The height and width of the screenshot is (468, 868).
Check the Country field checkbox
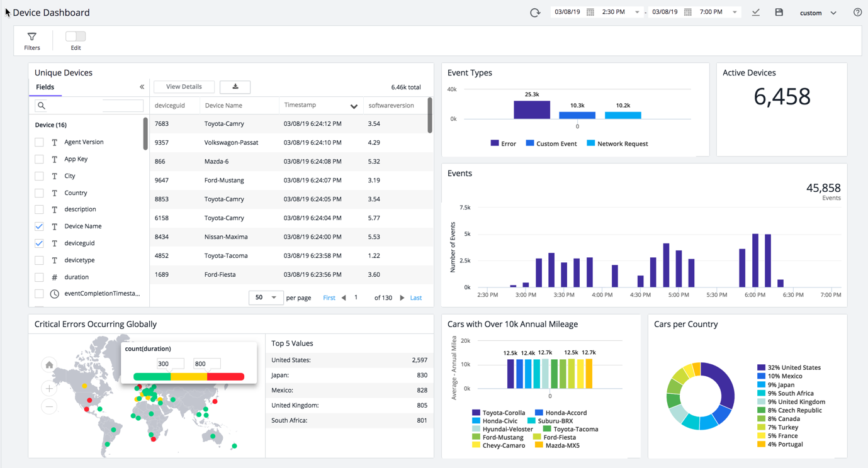tap(39, 193)
